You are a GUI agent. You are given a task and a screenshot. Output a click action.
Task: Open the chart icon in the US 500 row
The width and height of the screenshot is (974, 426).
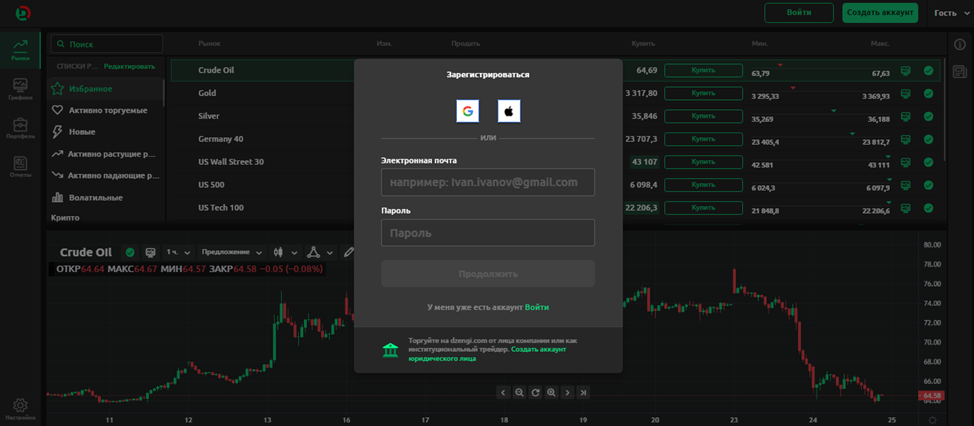(906, 185)
